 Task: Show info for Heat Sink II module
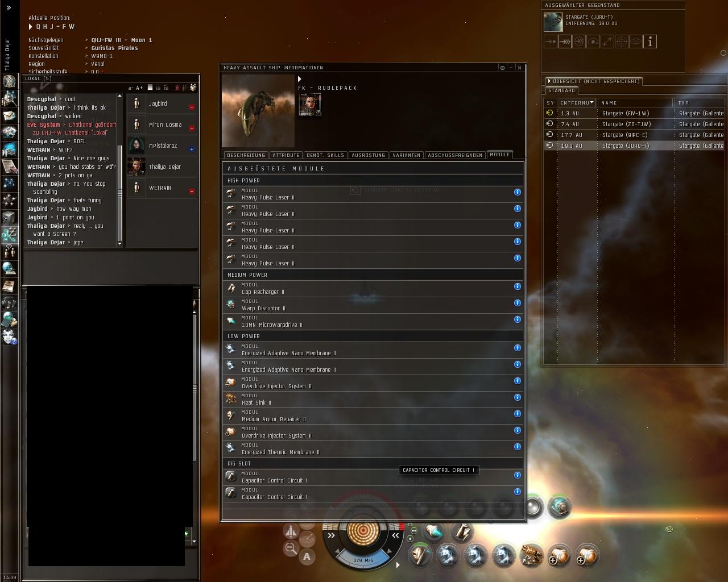point(518,397)
